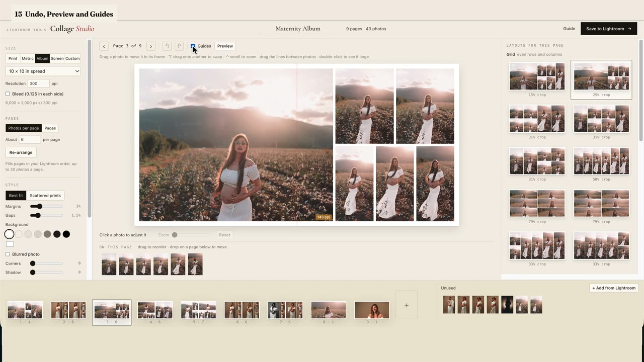Select the Album size tab
Screen dimensions: 644x362
[42, 58]
